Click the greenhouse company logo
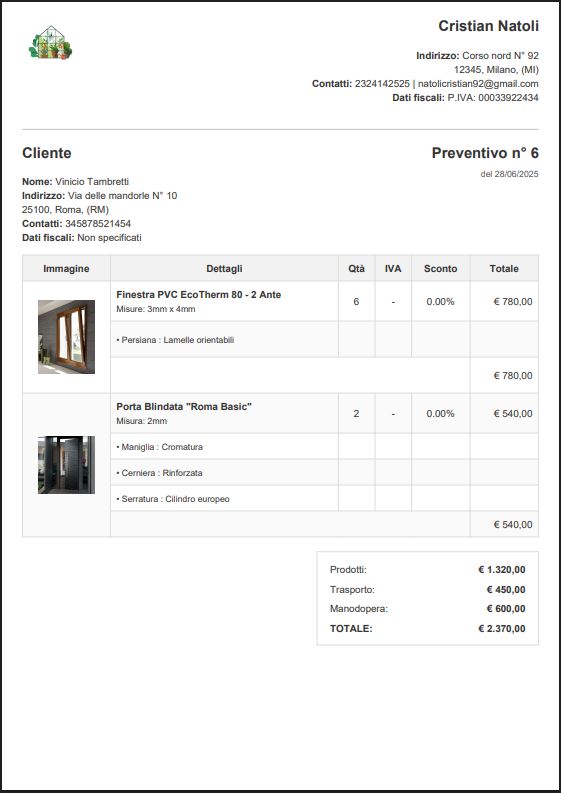 [x=50, y=42]
